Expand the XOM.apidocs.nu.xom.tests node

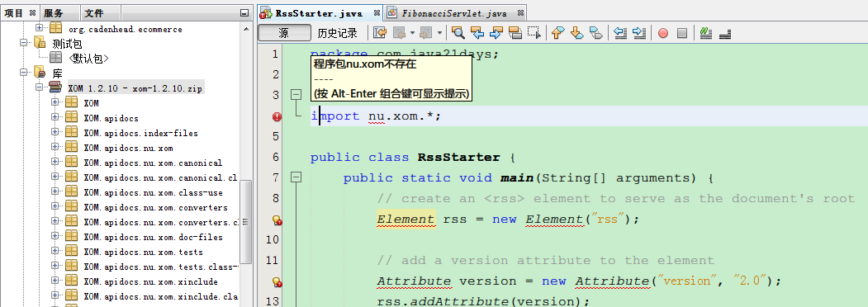tap(55, 251)
